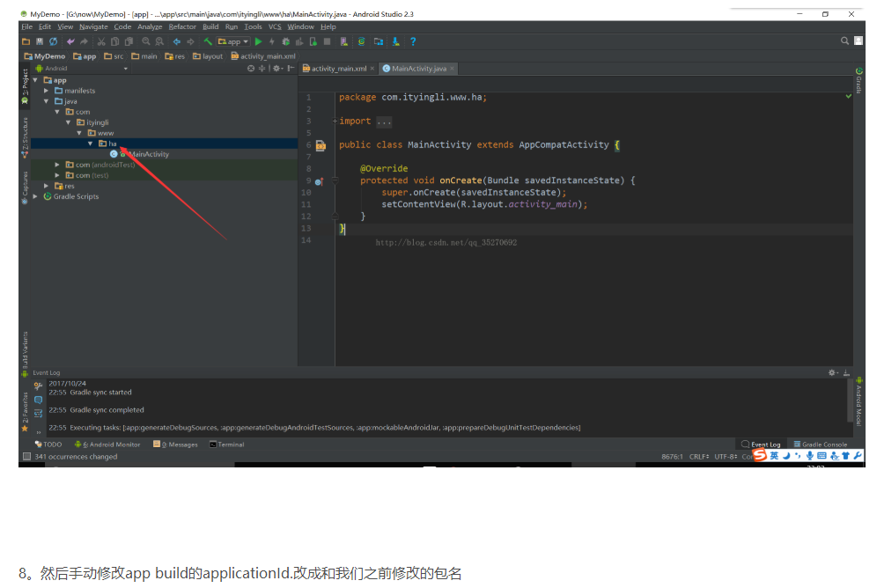Image resolution: width=877 pixels, height=588 pixels.
Task: Open the Gradle side panel tab
Action: point(859,80)
